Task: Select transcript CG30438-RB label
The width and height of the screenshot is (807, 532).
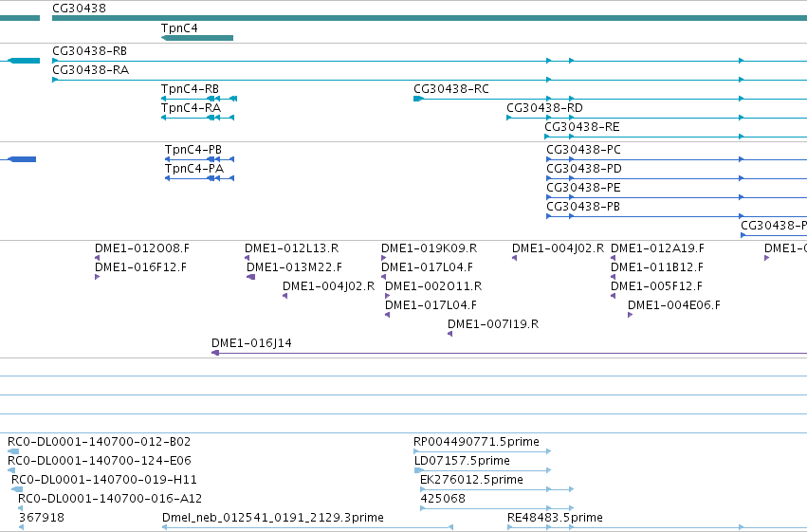Action: tap(89, 51)
